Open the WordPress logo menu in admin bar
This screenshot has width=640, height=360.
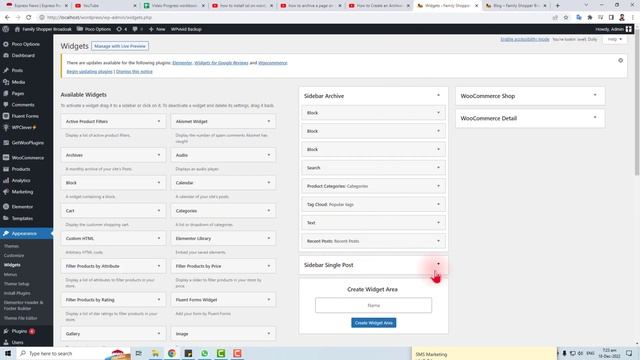pos(5,29)
